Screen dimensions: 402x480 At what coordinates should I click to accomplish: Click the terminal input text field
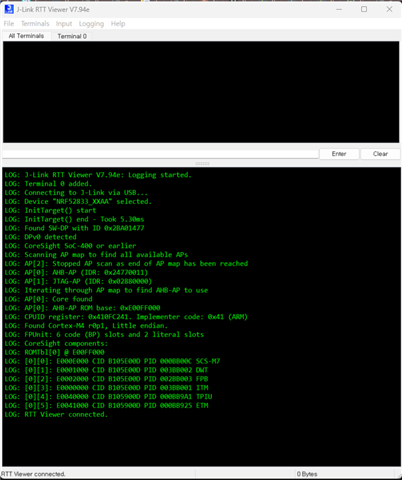[x=160, y=154]
